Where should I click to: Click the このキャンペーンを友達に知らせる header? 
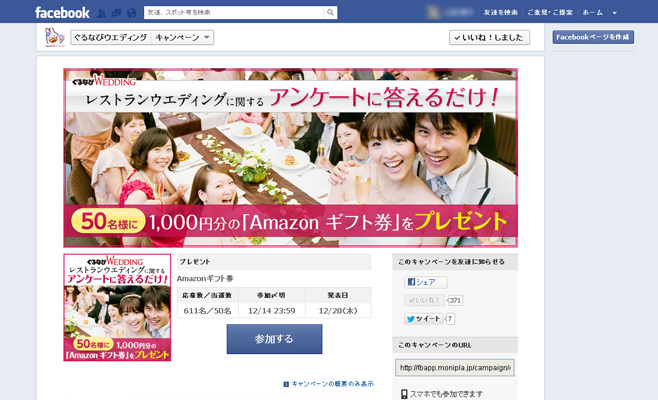click(x=455, y=262)
